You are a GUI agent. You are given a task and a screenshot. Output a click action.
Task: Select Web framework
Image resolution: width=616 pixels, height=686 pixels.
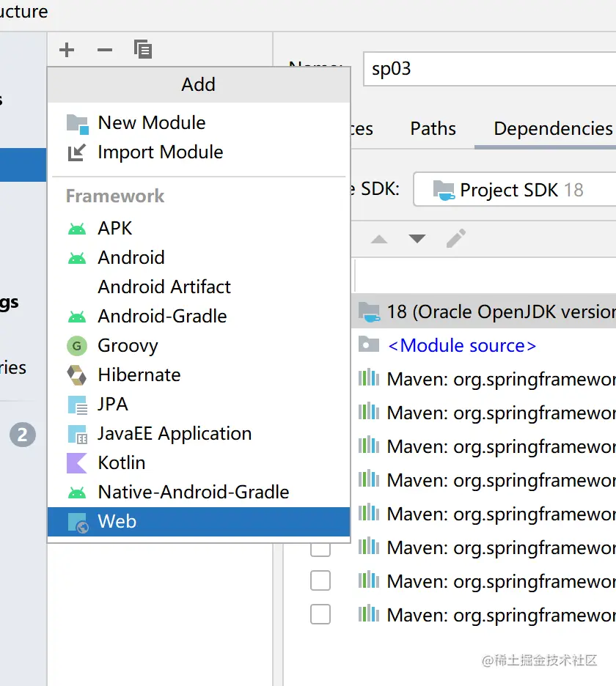199,522
